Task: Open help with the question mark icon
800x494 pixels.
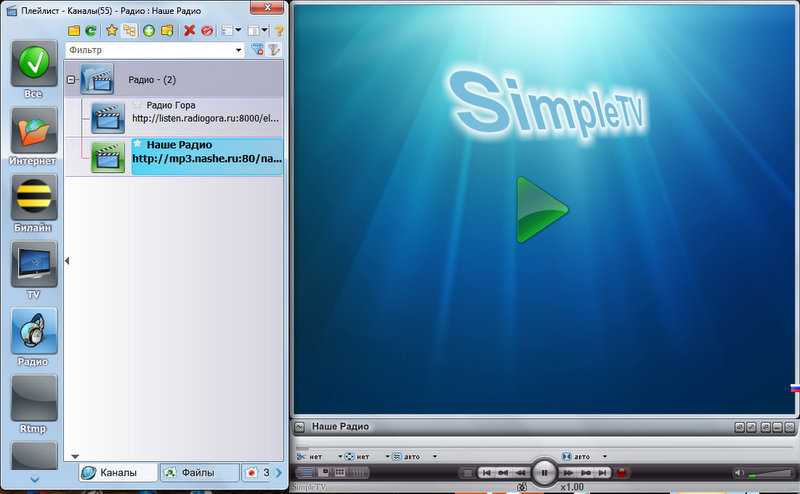Action: (x=279, y=31)
